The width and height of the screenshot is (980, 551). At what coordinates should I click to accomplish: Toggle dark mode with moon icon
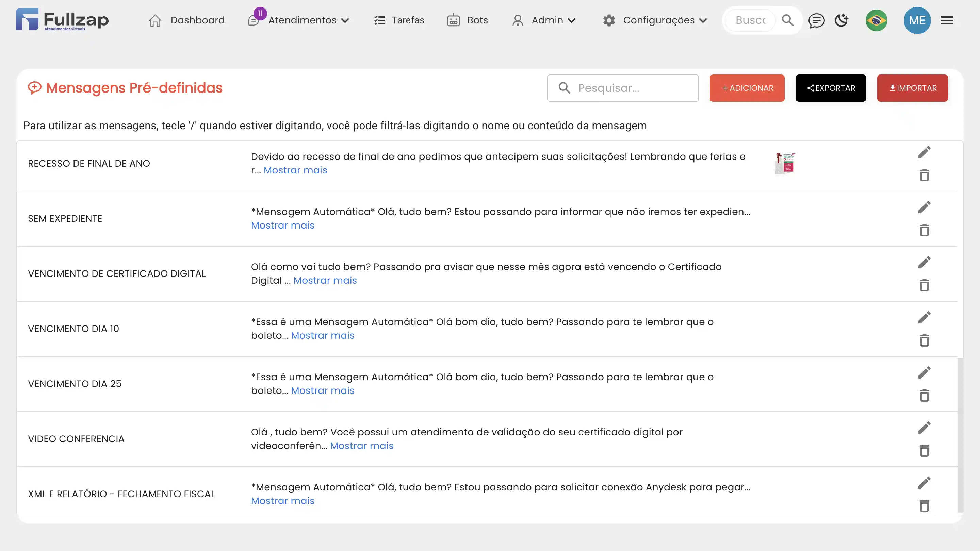pos(842,20)
